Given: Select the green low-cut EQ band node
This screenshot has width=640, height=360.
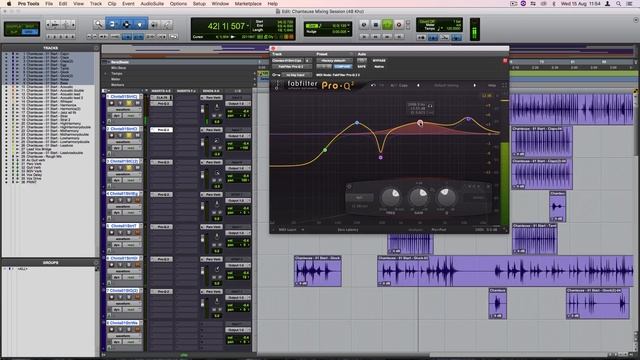Looking at the screenshot, I should coord(325,150).
